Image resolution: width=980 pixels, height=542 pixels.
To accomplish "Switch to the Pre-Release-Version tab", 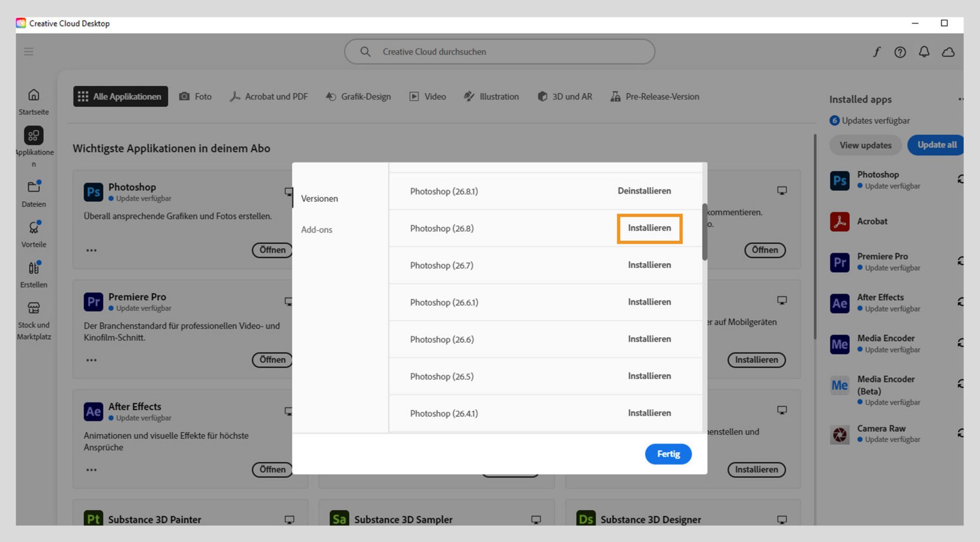I will pyautogui.click(x=655, y=97).
